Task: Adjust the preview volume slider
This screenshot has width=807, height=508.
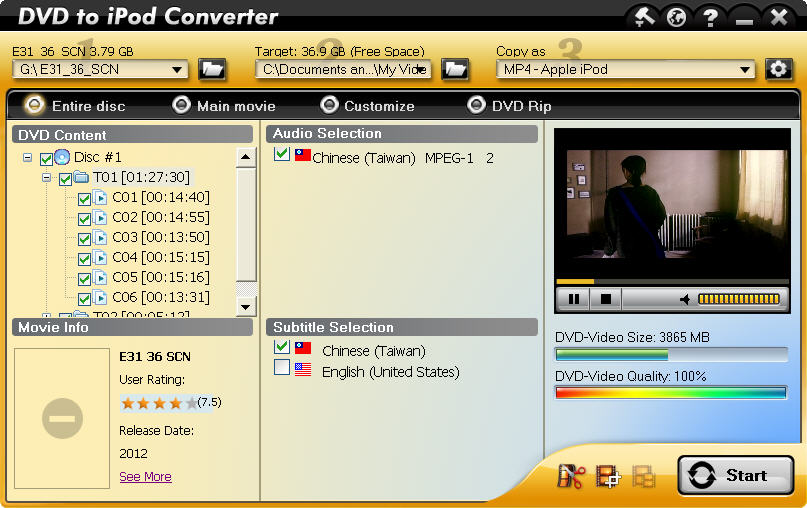Action: [x=739, y=299]
